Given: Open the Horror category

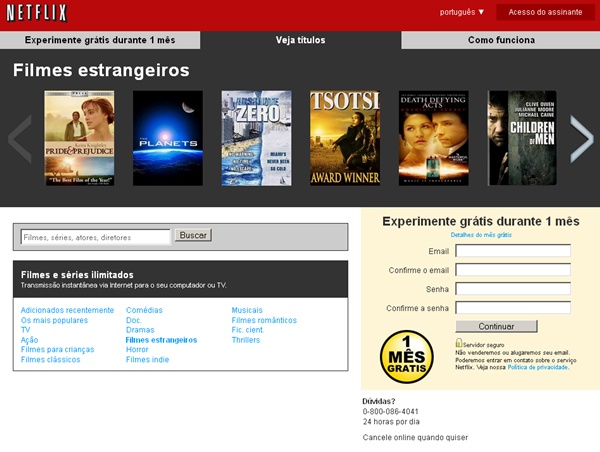Looking at the screenshot, I should pos(137,349).
